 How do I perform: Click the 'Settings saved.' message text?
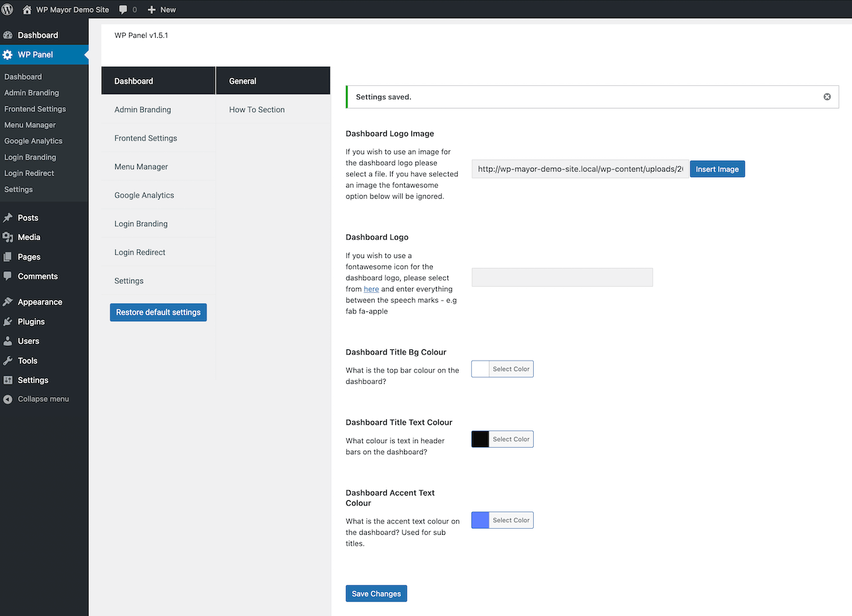tap(383, 97)
